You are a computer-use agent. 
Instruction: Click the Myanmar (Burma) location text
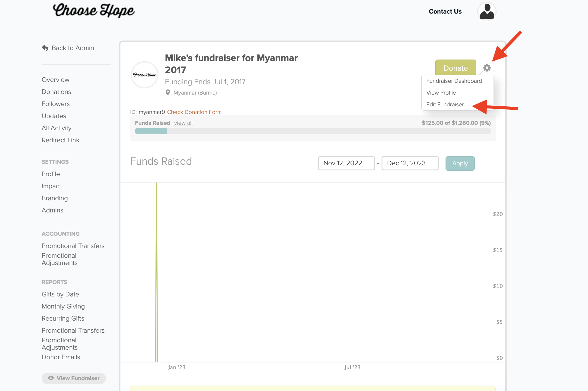tap(195, 93)
